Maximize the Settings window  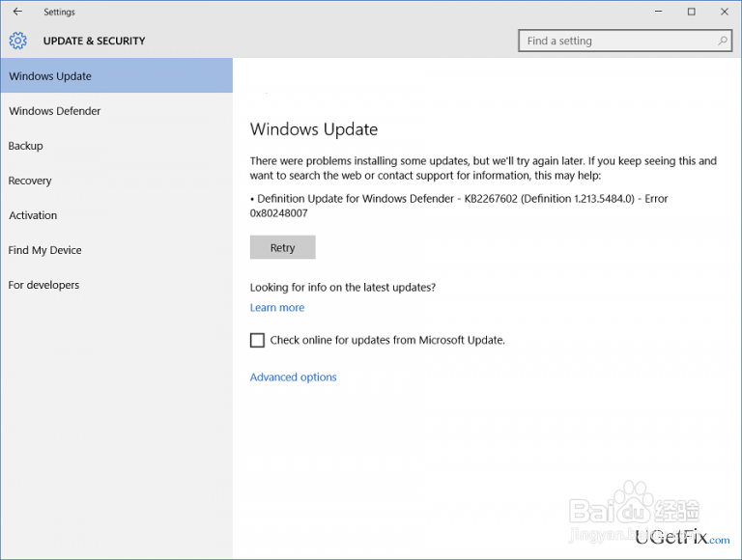click(692, 12)
